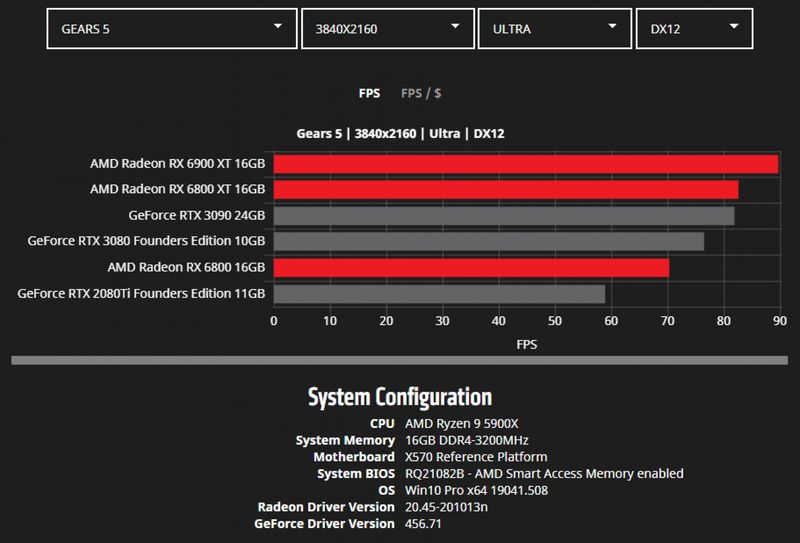Click the System Configuration heading
Image resolution: width=800 pixels, height=543 pixels.
pyautogui.click(x=400, y=397)
